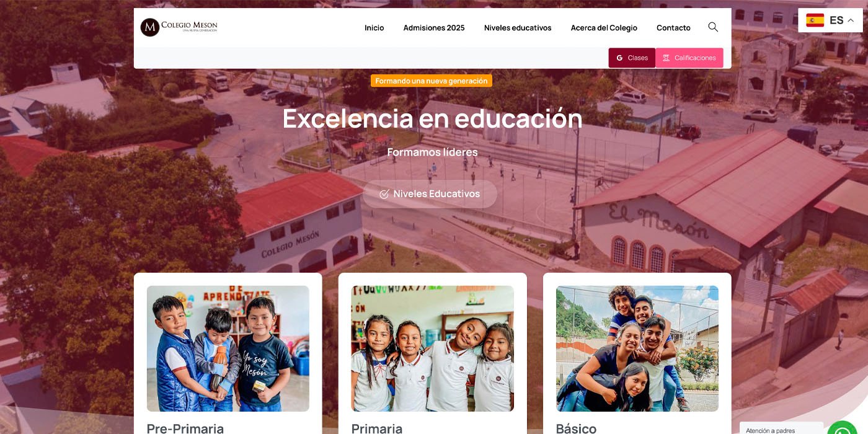Click the Formando una nueva generación badge

[x=432, y=81]
